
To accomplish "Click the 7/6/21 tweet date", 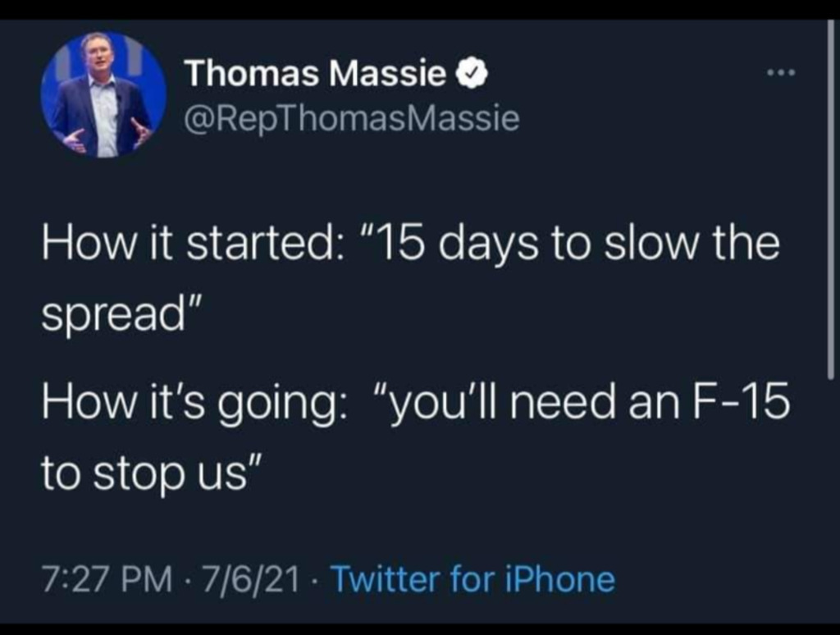I will pos(251,579).
